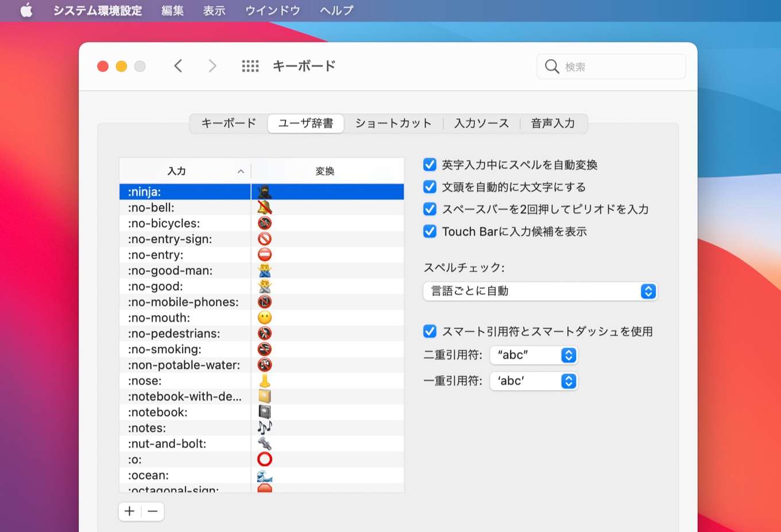The width and height of the screenshot is (781, 532).
Task: Click the 検索 search field
Action: [612, 67]
